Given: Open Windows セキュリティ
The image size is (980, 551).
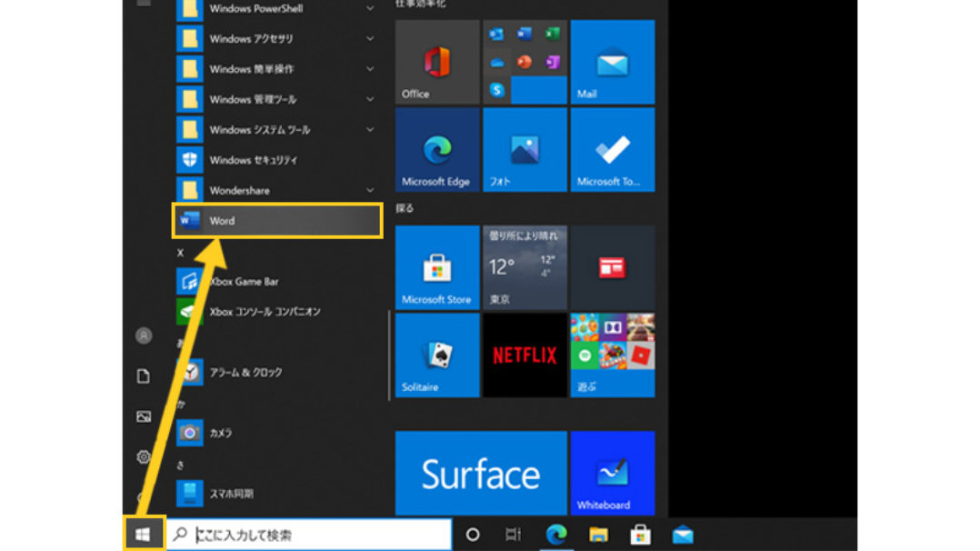Looking at the screenshot, I should coord(277,160).
